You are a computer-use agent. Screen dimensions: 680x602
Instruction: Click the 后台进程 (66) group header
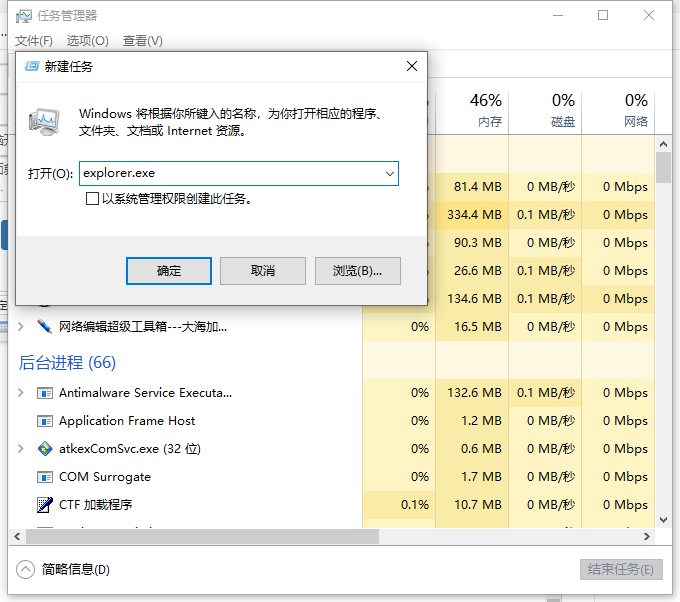[67, 363]
